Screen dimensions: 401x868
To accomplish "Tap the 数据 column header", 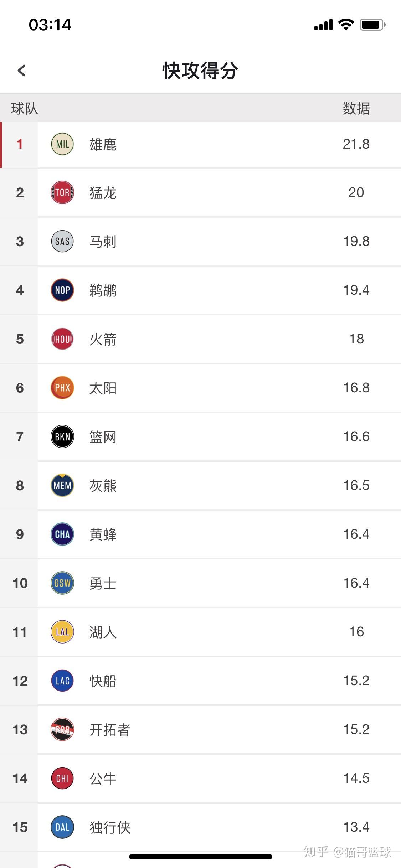I will [x=356, y=108].
